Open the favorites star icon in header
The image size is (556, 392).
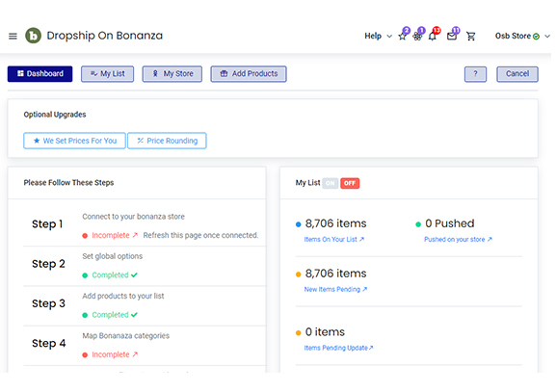(403, 37)
